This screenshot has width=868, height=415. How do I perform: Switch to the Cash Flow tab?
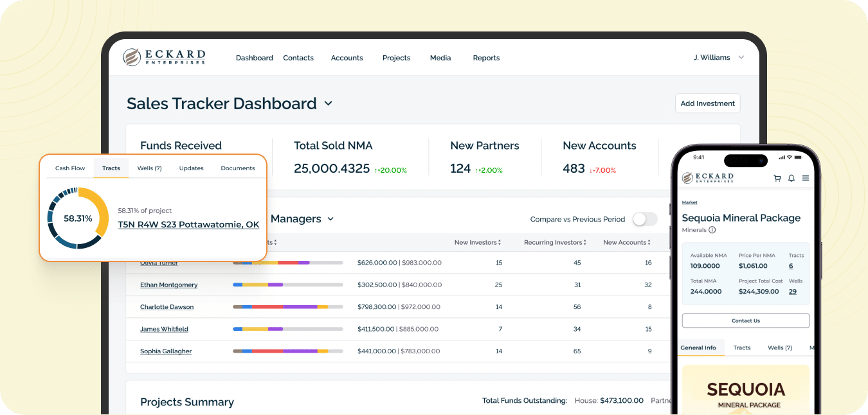coord(70,168)
